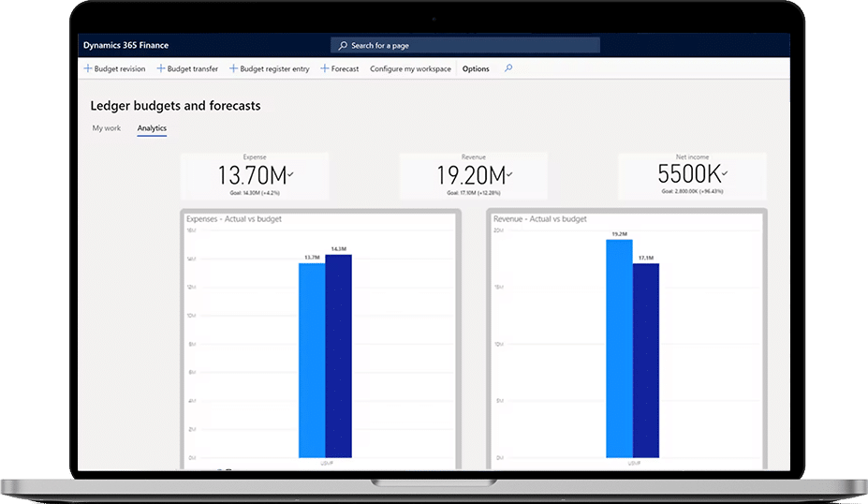
Task: Select the light blue 13.7M expenses bar
Action: click(312, 359)
